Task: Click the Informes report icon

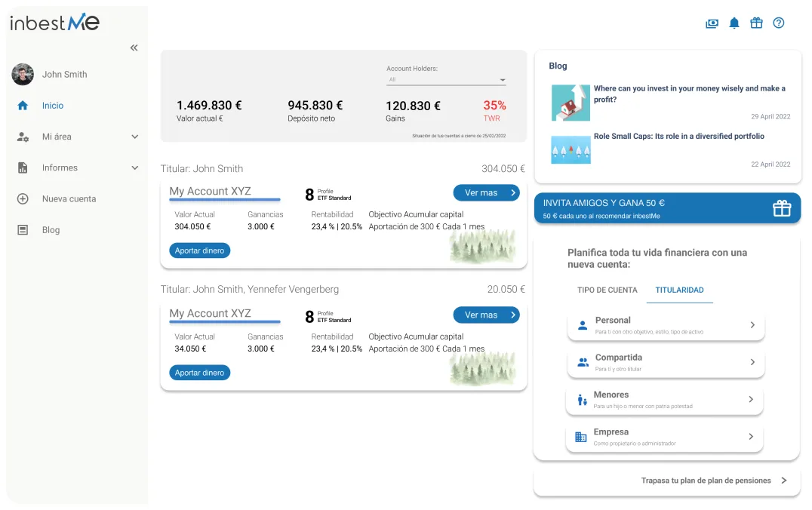Action: point(23,167)
